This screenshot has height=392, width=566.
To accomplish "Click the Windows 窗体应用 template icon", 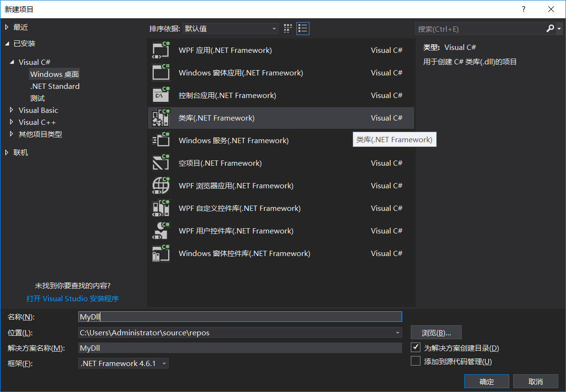I will click(x=160, y=73).
